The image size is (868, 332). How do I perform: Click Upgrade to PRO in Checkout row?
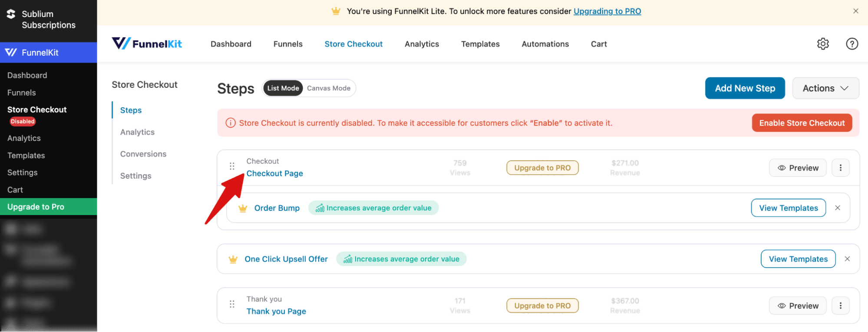pos(542,168)
